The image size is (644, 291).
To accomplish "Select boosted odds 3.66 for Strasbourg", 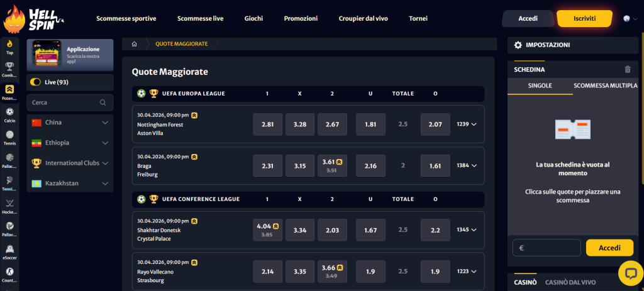I will (x=332, y=272).
